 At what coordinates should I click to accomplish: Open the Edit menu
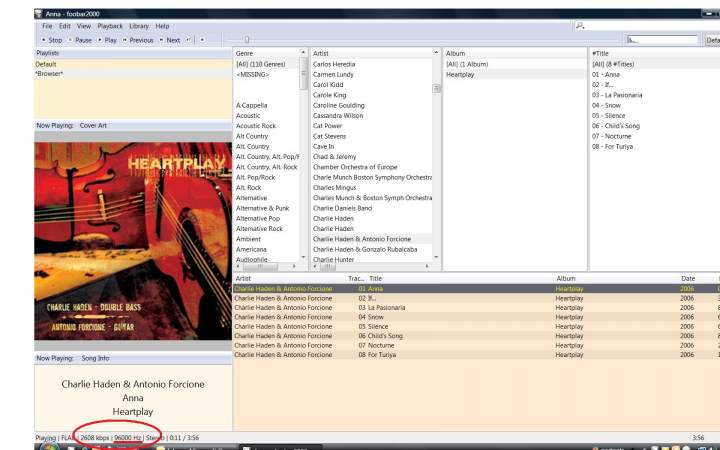point(65,26)
